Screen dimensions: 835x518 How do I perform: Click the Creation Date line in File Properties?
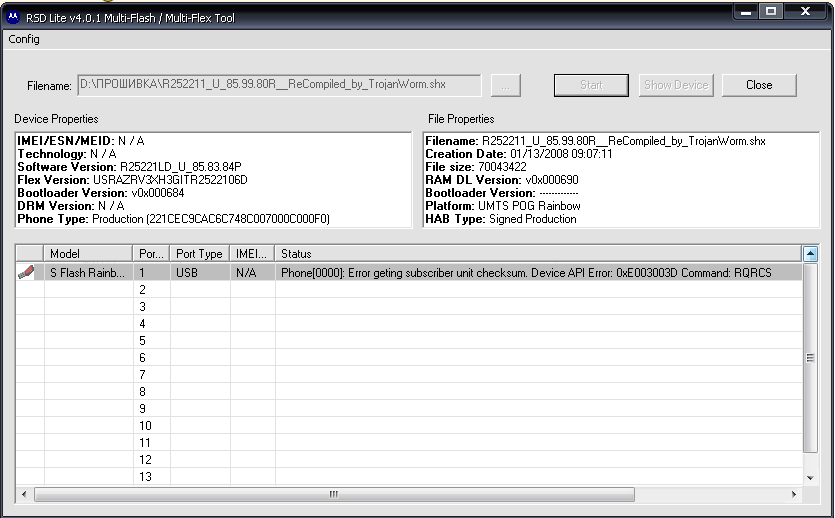pyautogui.click(x=519, y=154)
